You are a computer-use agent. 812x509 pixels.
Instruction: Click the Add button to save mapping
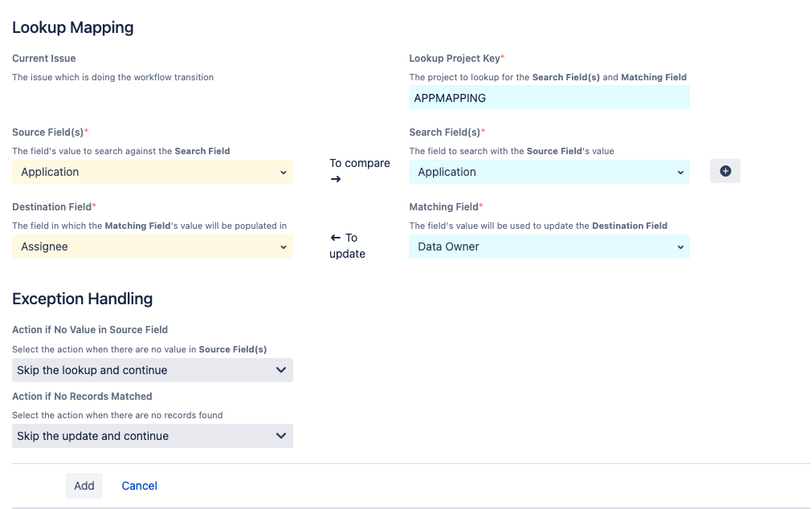coord(84,486)
